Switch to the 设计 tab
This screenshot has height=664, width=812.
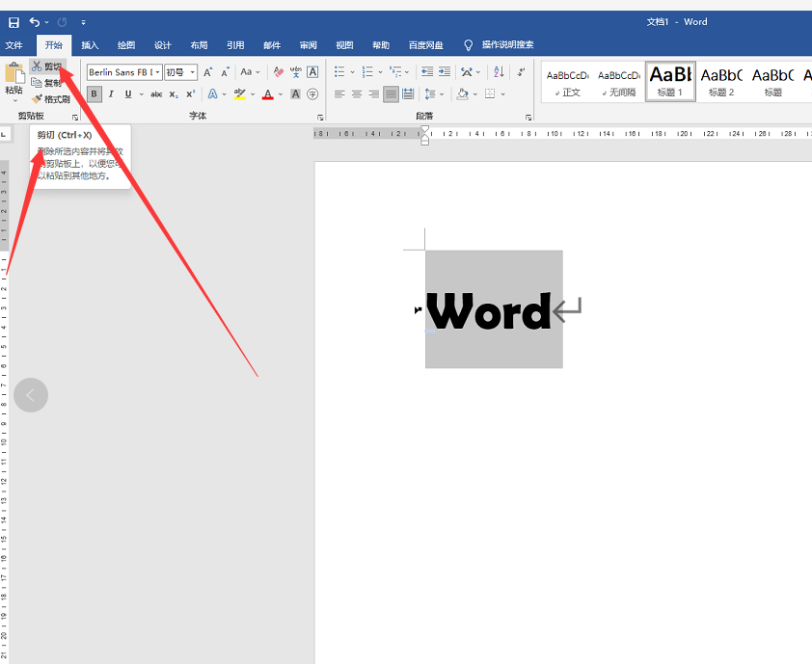coord(162,45)
